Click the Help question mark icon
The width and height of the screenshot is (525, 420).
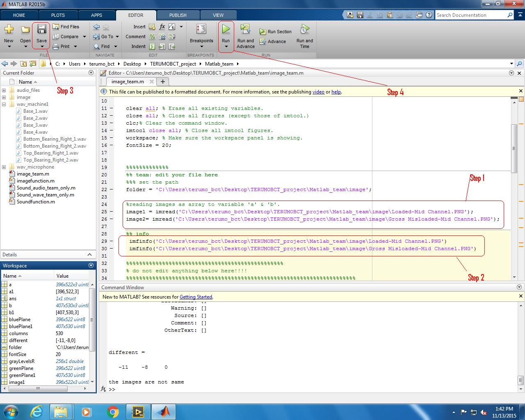click(x=429, y=15)
